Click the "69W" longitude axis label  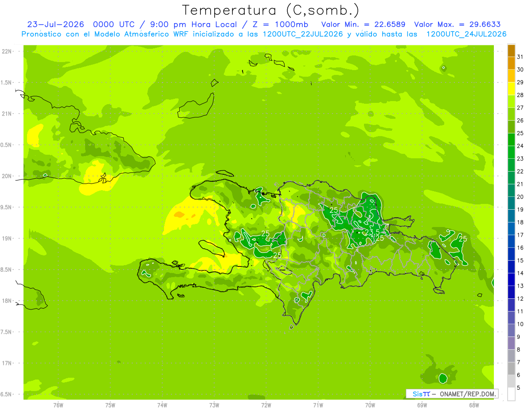(x=422, y=405)
